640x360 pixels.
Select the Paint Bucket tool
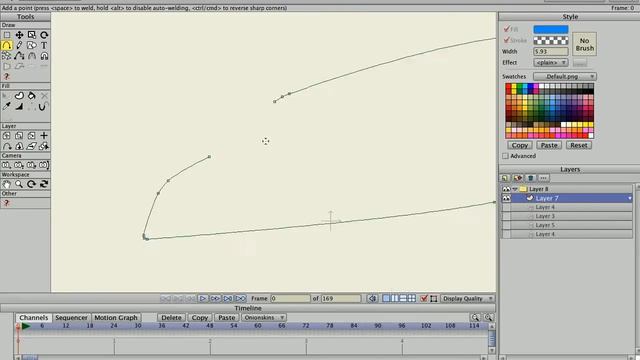[31, 96]
